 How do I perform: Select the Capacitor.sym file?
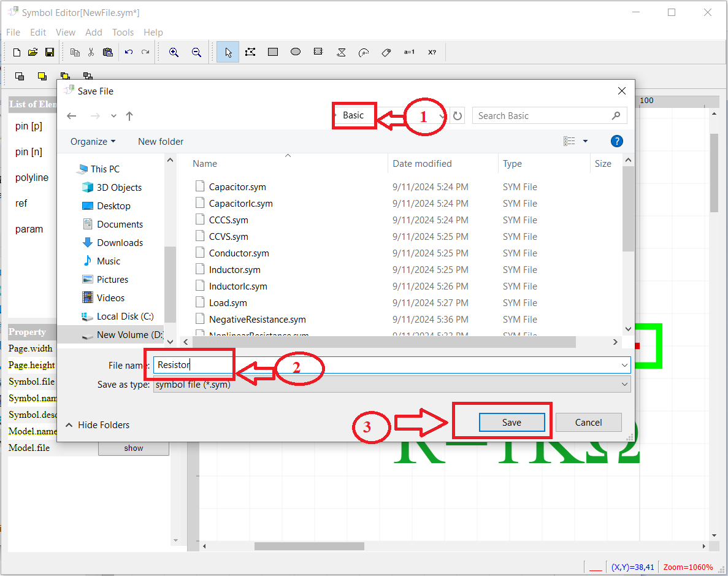point(237,186)
